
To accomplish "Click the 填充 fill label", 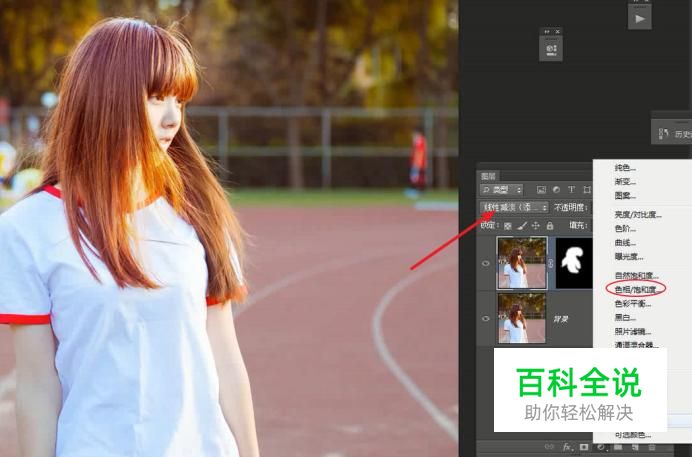I will pyautogui.click(x=578, y=225).
